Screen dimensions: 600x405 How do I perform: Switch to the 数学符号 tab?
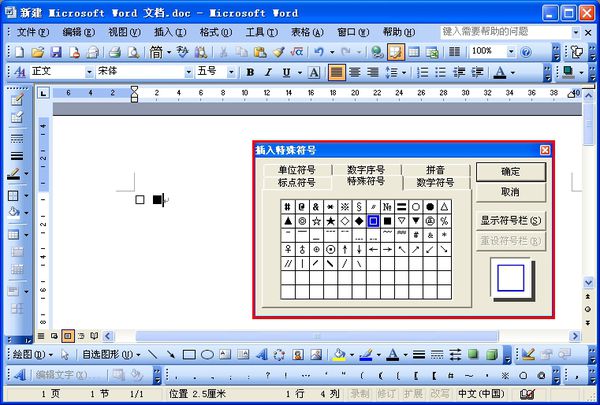pos(435,182)
